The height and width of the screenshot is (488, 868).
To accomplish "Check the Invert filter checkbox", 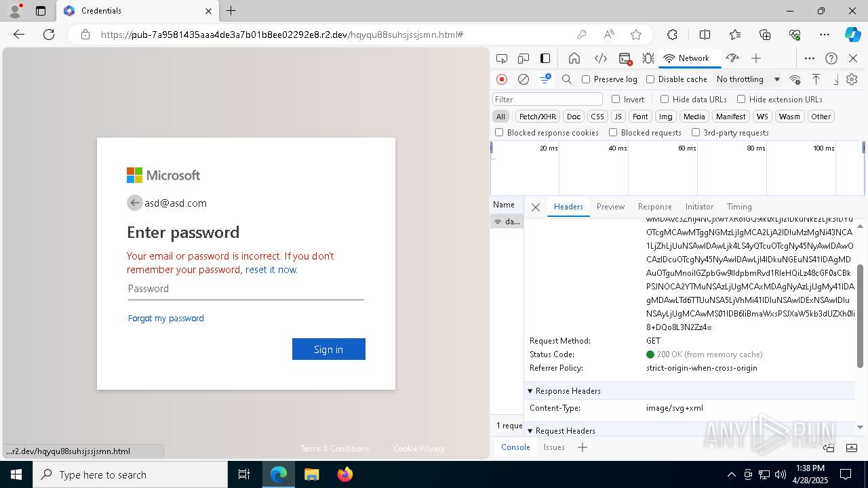I will (x=616, y=99).
